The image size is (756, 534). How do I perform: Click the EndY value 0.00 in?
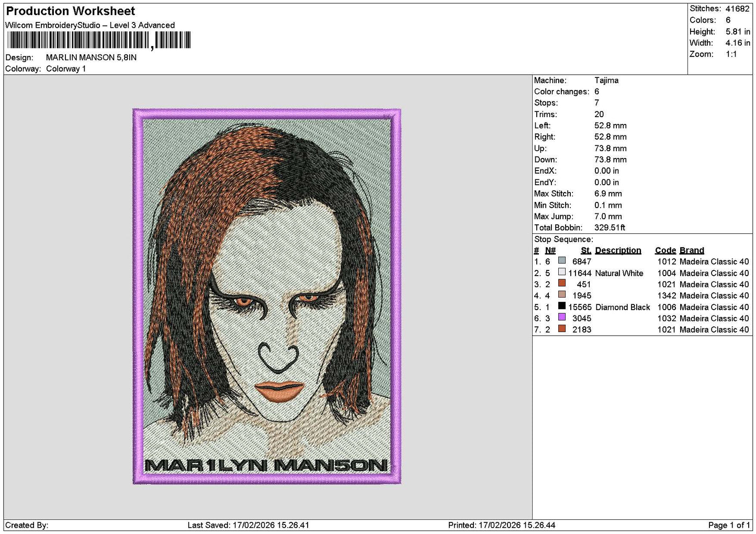606,183
